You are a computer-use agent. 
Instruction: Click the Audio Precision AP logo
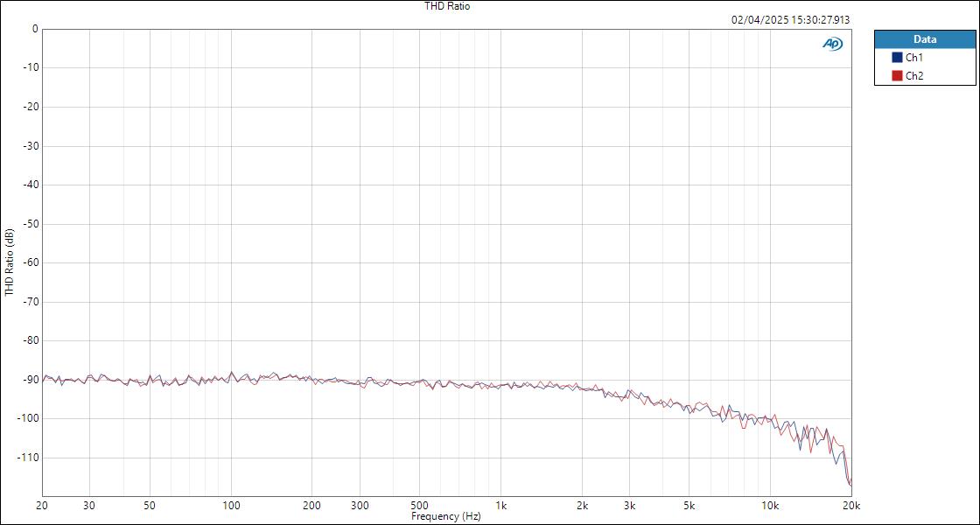(x=834, y=42)
